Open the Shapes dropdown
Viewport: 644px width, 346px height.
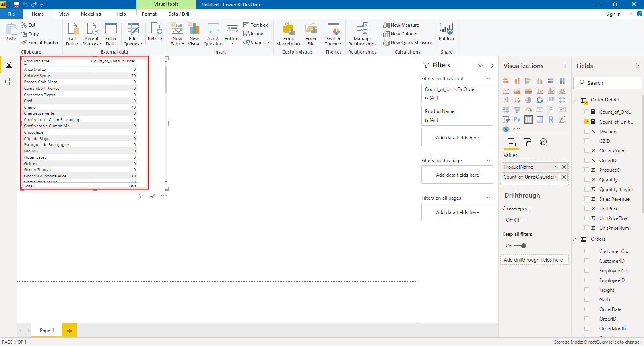pyautogui.click(x=256, y=43)
